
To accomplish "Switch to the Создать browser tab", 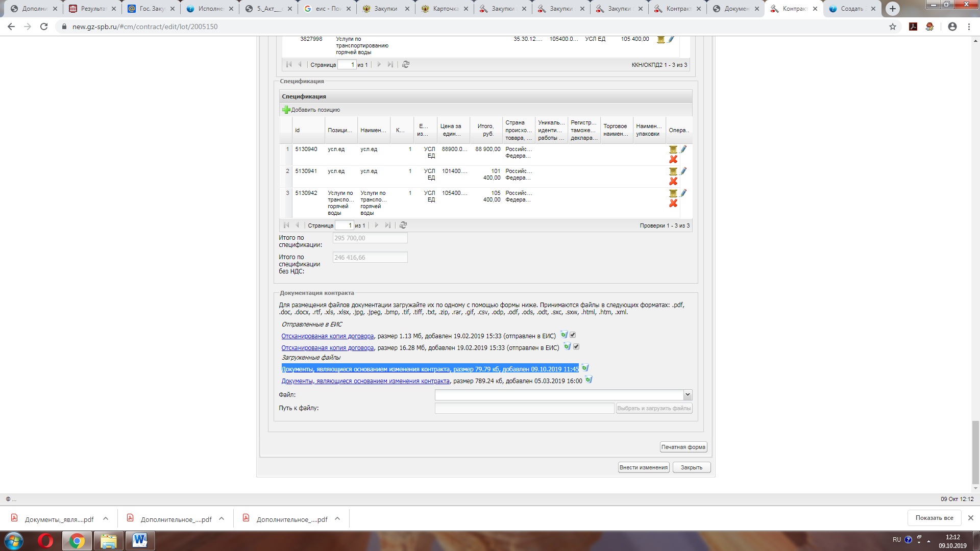I will click(x=851, y=9).
